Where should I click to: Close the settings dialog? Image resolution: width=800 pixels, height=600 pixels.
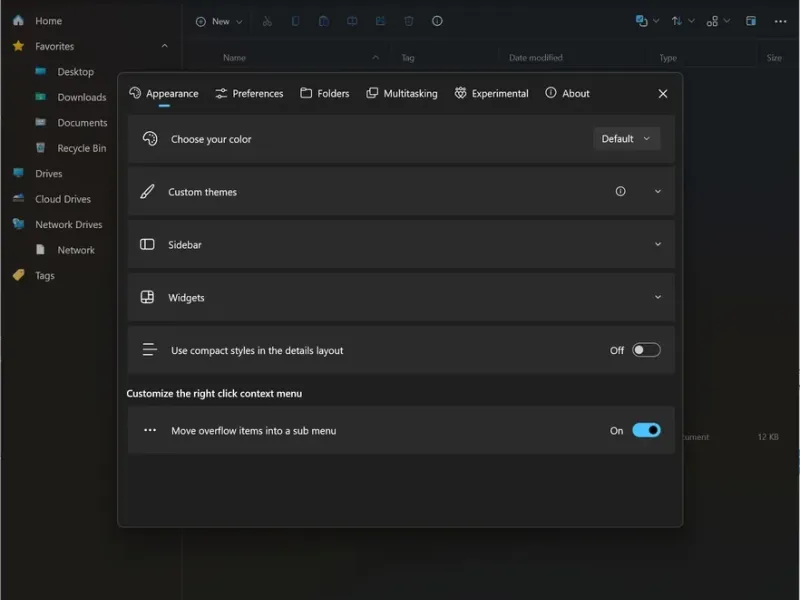[x=663, y=94]
